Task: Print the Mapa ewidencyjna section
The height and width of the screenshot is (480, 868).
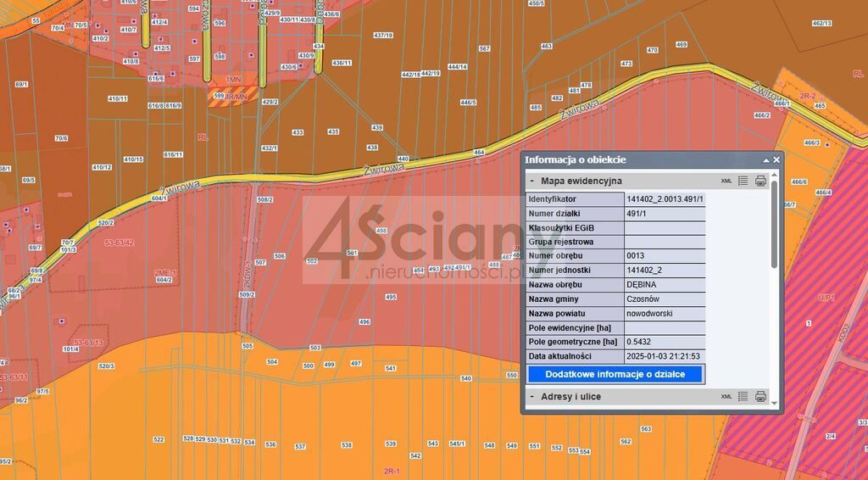Action: click(x=760, y=181)
